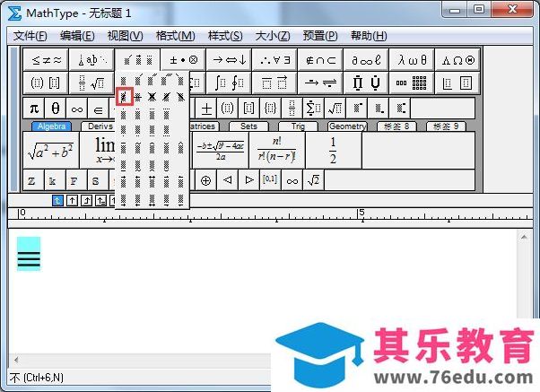
Task: Insert the left-pointing triangle symbol
Action: click(227, 180)
